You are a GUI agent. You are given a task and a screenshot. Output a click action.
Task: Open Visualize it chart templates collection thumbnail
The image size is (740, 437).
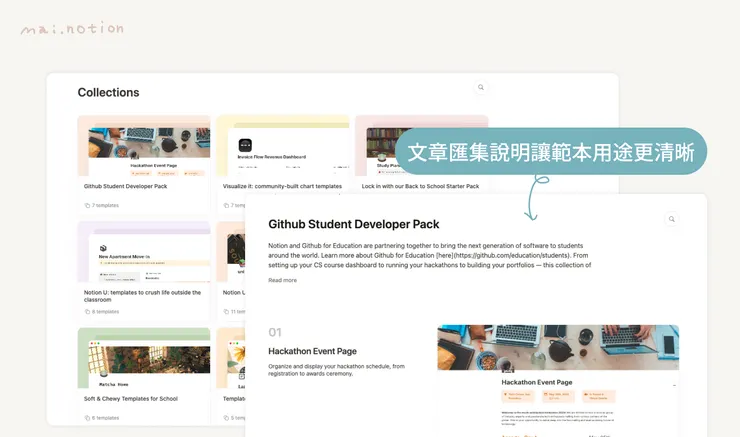pos(283,146)
